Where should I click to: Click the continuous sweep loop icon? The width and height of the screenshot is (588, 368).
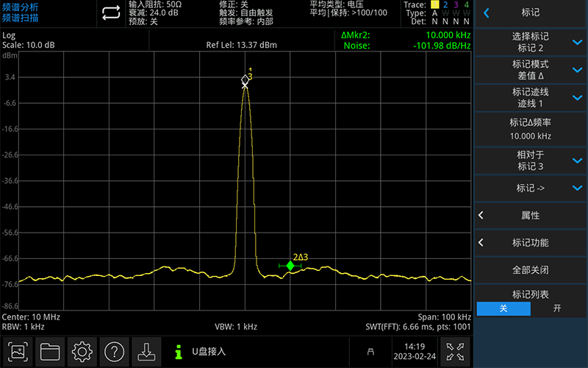(110, 13)
